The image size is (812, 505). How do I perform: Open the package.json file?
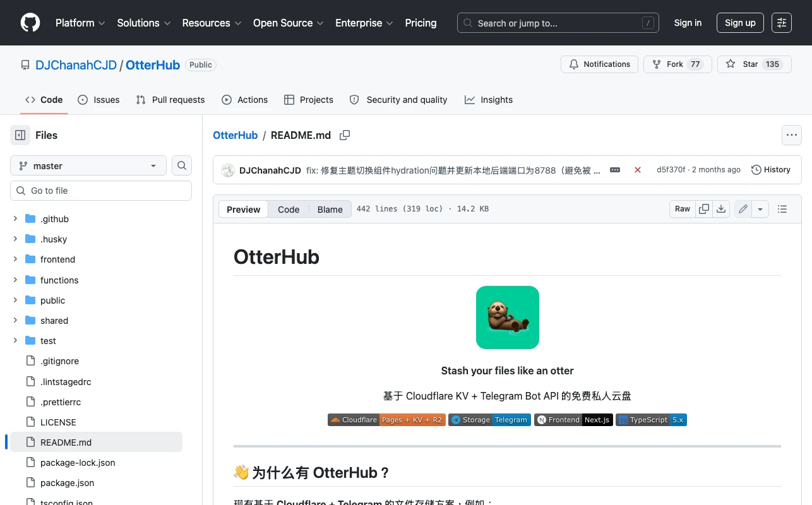[67, 483]
